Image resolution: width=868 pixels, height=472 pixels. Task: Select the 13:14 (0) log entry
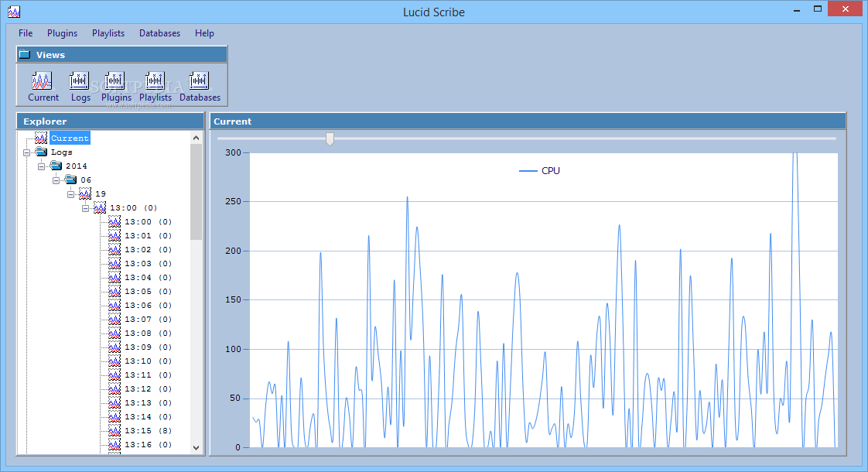(148, 416)
